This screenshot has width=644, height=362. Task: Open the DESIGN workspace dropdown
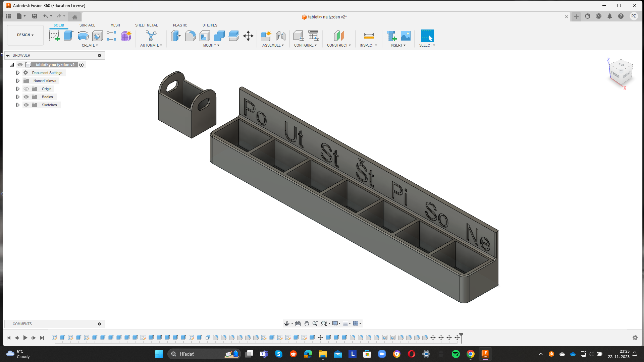[x=25, y=35]
